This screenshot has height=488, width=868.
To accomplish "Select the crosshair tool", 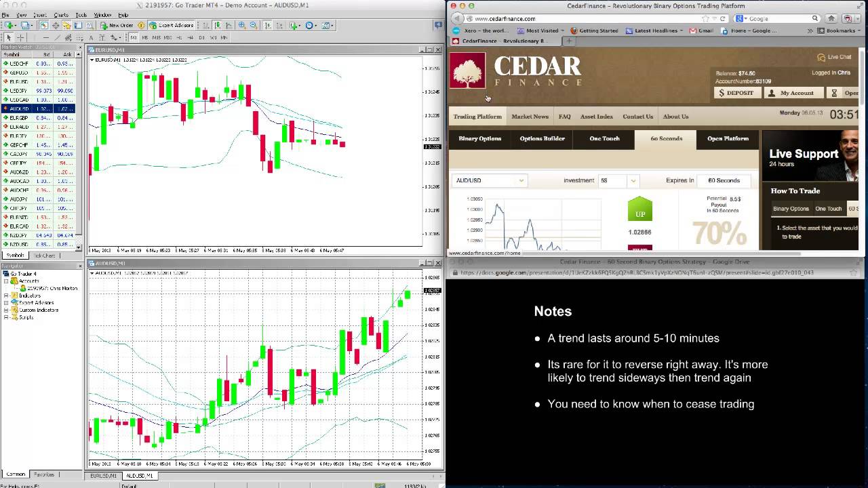I will tap(20, 37).
